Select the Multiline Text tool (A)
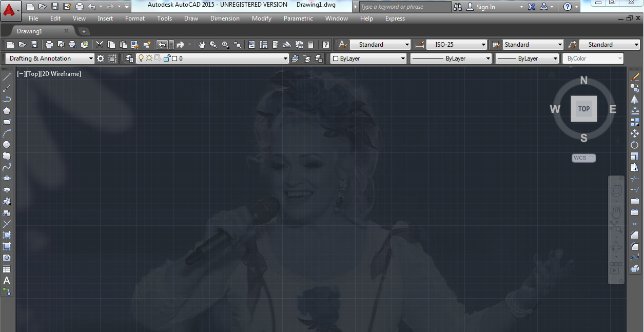The image size is (644, 332). [7, 280]
